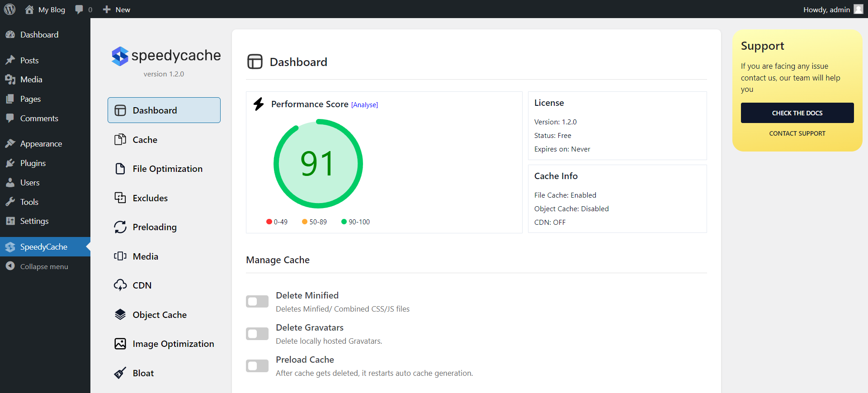Click the Collapse menu arrow icon

10,266
